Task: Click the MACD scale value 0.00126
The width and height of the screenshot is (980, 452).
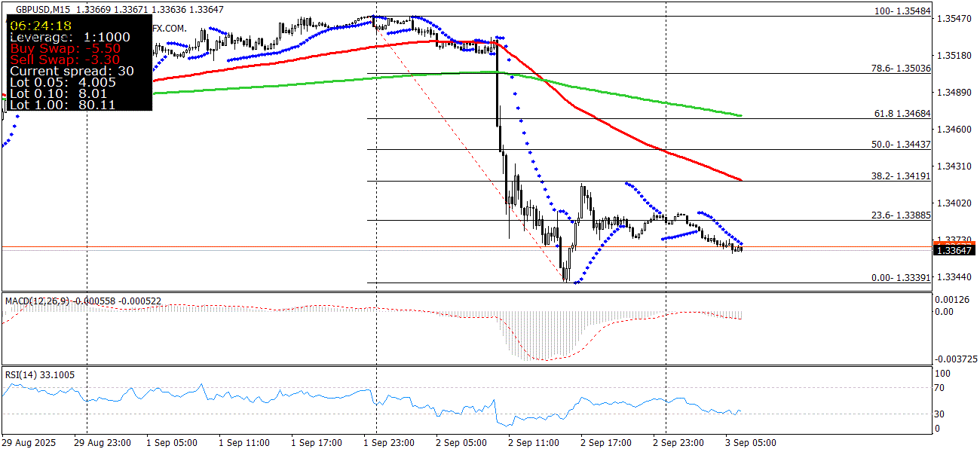Action: coord(953,300)
